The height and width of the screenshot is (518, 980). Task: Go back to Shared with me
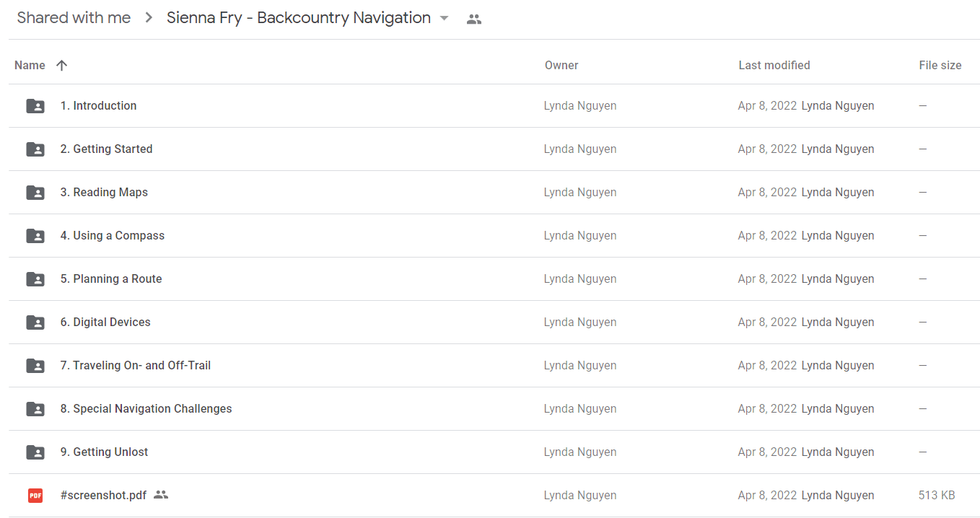74,18
